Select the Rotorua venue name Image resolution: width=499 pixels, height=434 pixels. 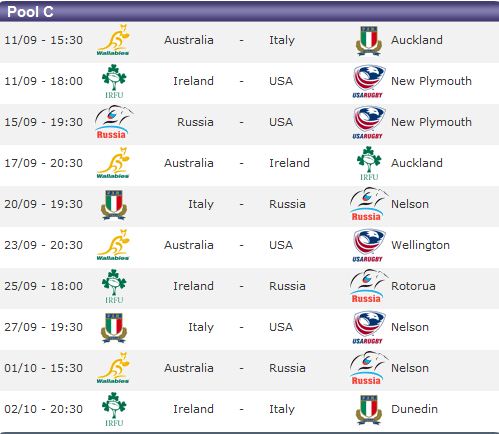click(413, 286)
